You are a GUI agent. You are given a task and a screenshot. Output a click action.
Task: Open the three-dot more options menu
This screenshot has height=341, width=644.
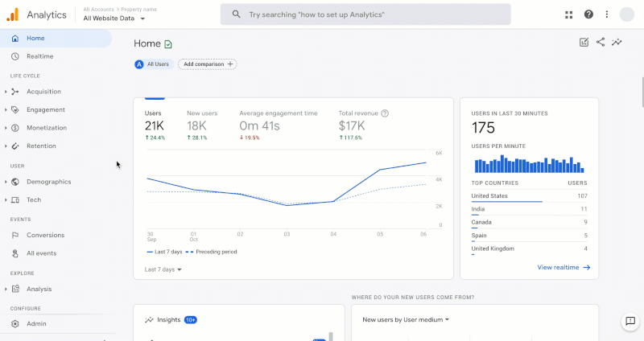pyautogui.click(x=607, y=14)
